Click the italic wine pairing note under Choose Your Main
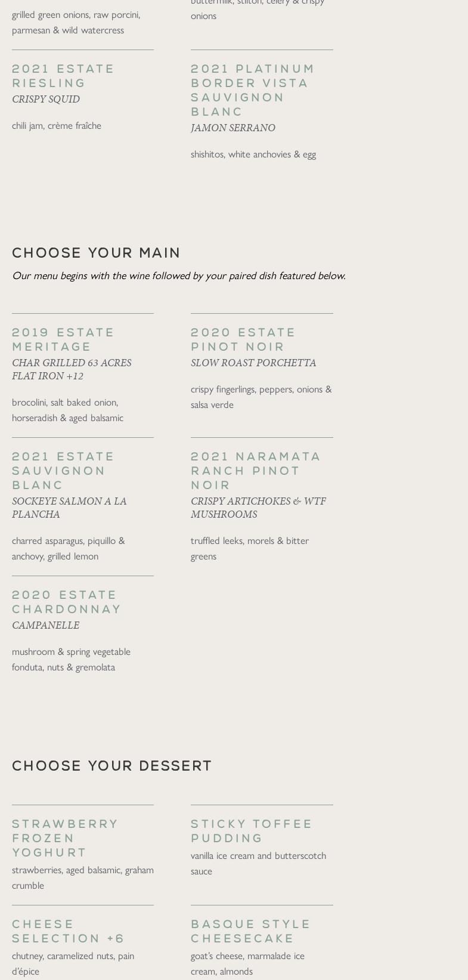 179,275
